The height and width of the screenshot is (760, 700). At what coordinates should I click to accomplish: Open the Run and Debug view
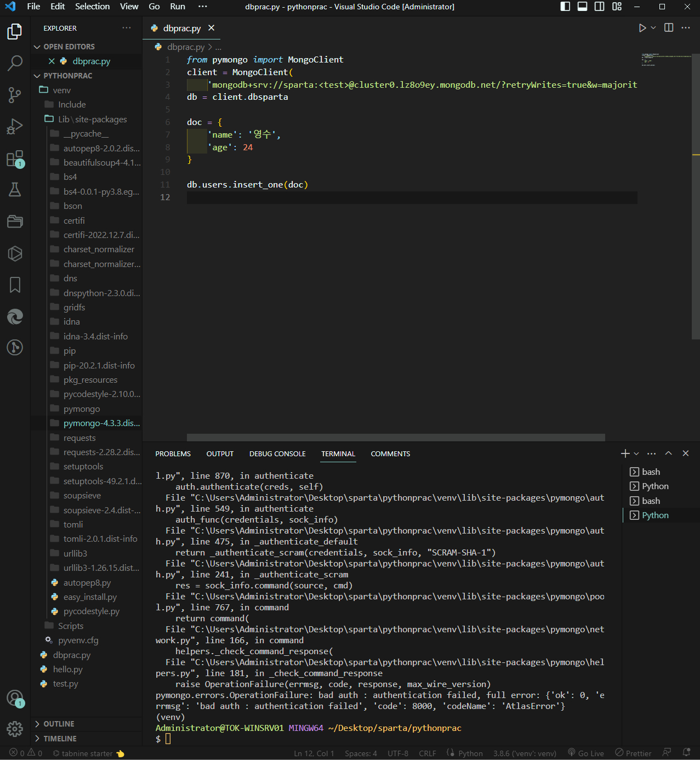[15, 127]
